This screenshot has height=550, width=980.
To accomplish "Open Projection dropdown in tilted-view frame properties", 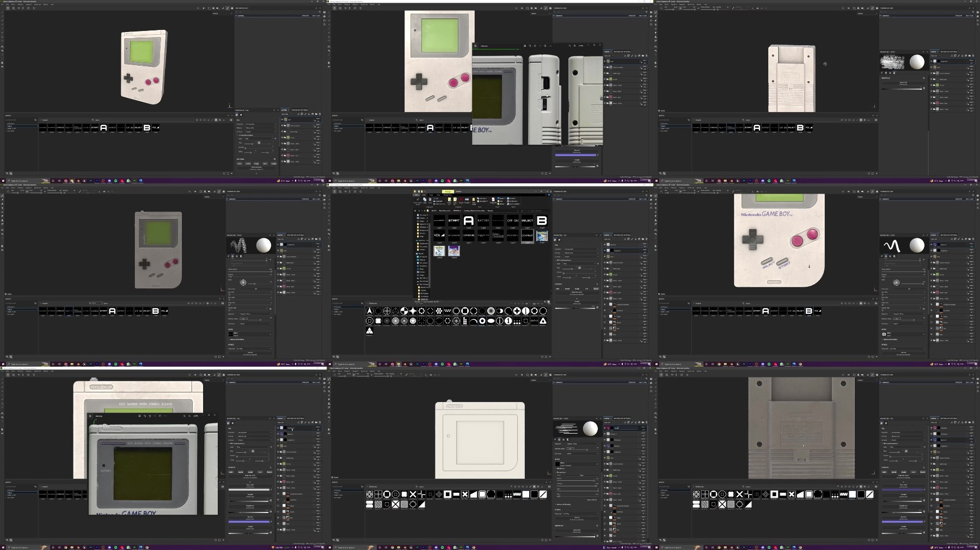I will tap(260, 124).
